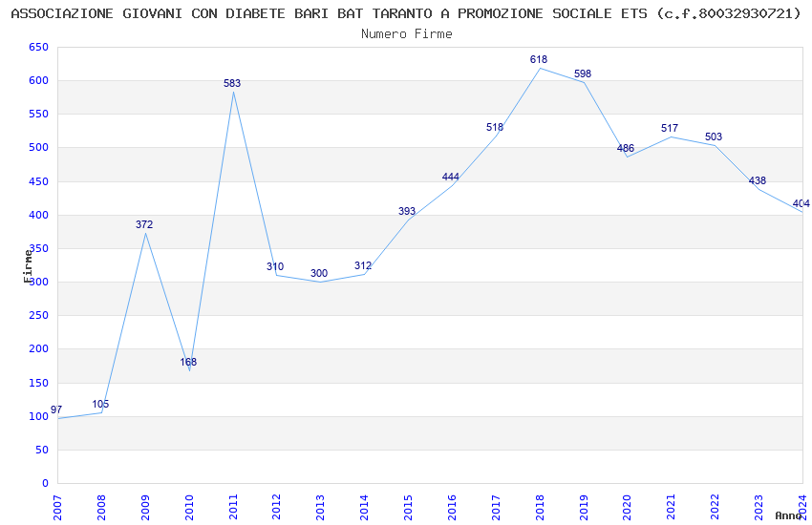Click the x-axis year 2008
812x525 pixels.
(101, 508)
